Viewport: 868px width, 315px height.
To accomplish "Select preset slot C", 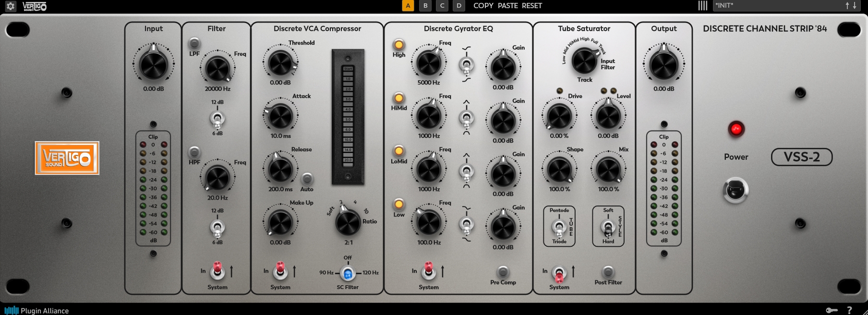I will (x=442, y=6).
